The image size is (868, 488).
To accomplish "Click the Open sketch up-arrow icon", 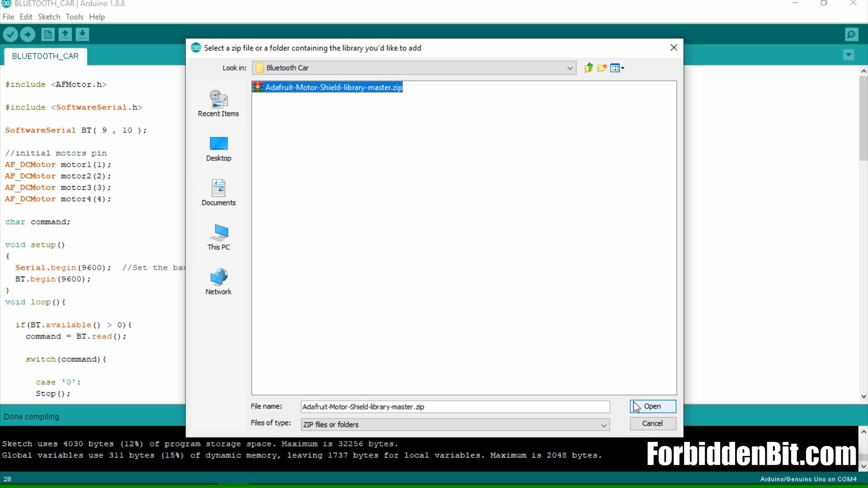I will click(65, 34).
